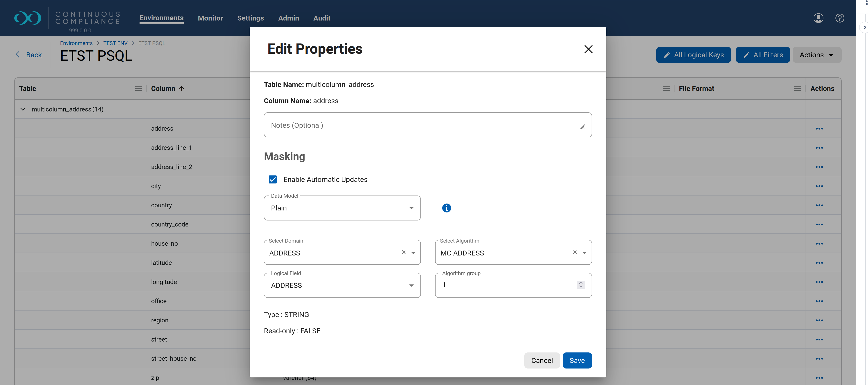The width and height of the screenshot is (868, 385).
Task: Open the Table column filter menu icon
Action: coord(138,88)
